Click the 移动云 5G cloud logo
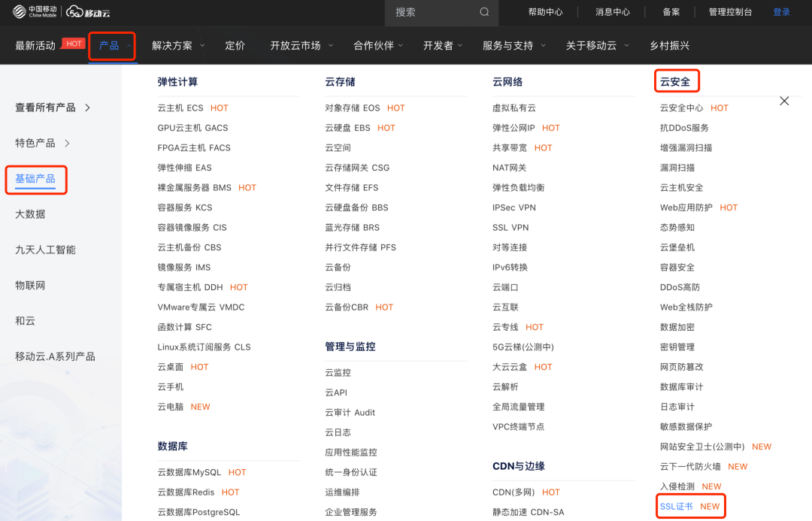Image resolution: width=812 pixels, height=521 pixels. coord(88,11)
